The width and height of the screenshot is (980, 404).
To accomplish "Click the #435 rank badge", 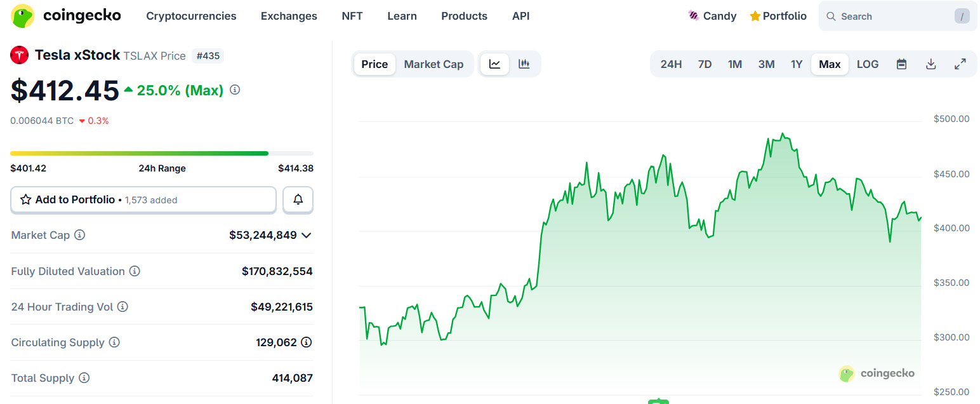I will 208,56.
